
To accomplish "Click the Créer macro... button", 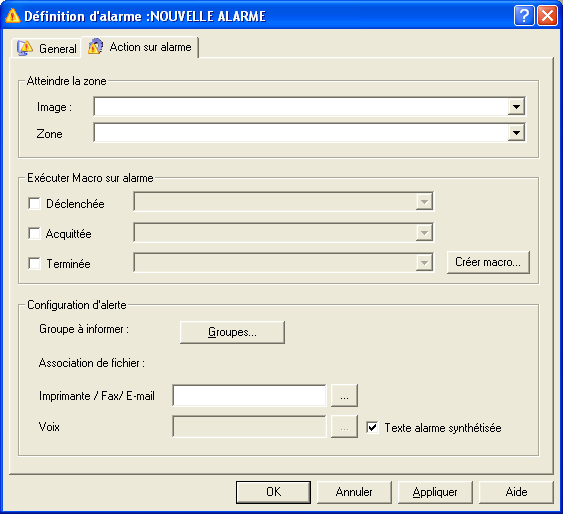I will click(488, 262).
